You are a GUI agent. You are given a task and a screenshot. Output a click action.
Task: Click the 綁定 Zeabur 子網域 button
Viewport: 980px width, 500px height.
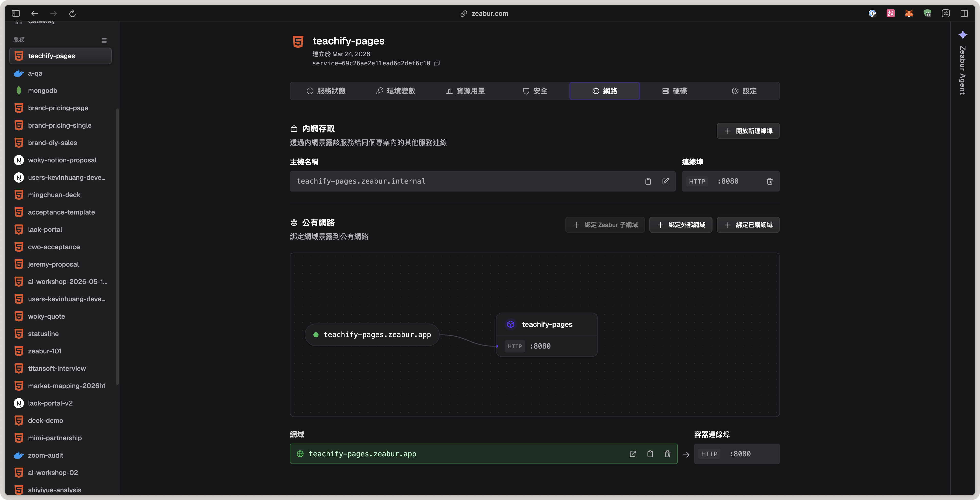click(605, 225)
